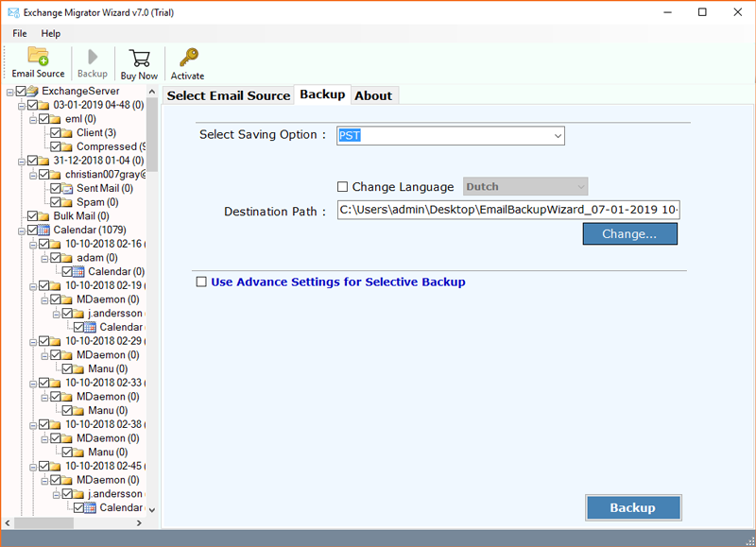
Task: Click the Bulk Mail folder icon
Action: click(x=43, y=216)
